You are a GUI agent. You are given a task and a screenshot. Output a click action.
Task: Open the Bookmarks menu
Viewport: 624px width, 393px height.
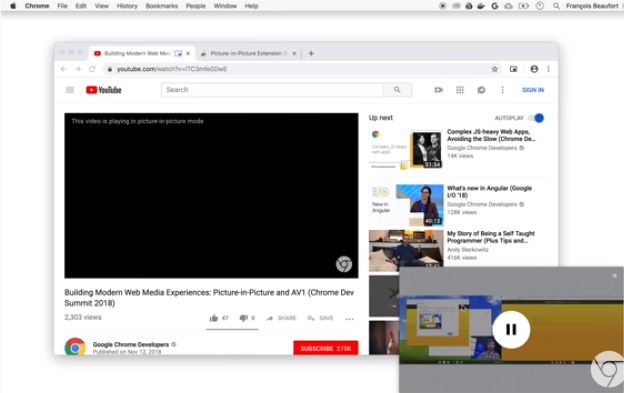(x=162, y=6)
